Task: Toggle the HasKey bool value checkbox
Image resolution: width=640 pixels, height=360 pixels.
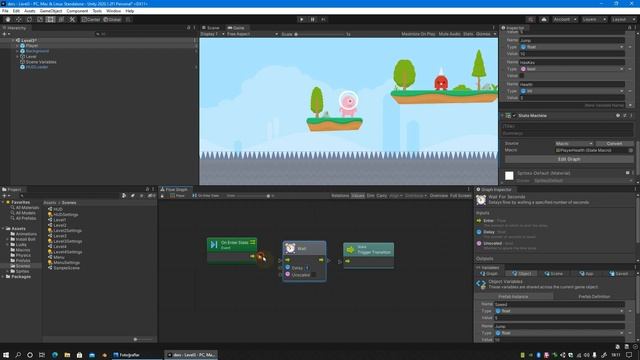Action: (522, 76)
